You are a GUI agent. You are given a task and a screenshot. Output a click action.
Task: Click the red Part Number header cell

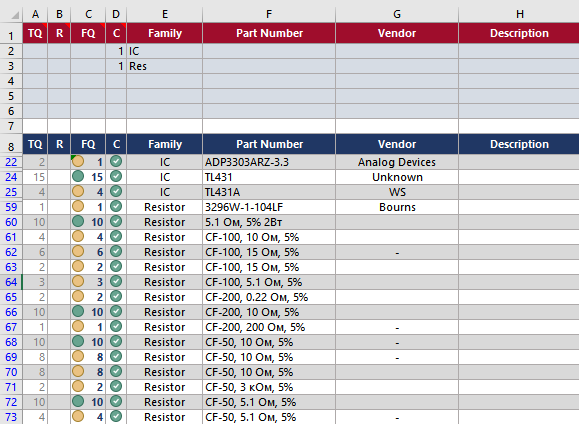[269, 33]
